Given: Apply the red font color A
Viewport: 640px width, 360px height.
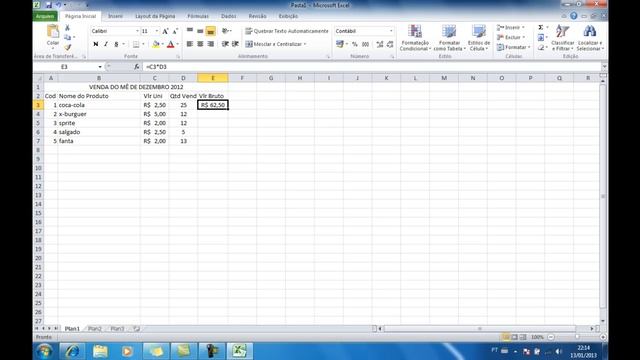Looking at the screenshot, I should coord(171,44).
